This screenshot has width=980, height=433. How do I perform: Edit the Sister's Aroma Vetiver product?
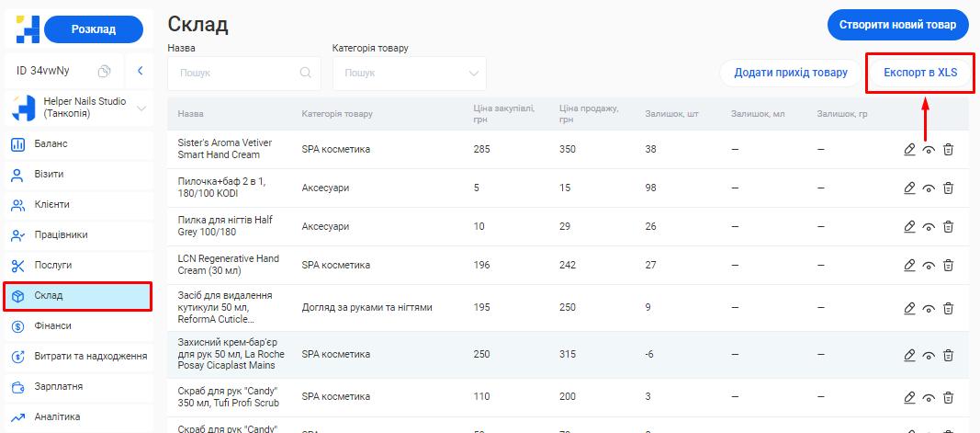[x=909, y=149]
